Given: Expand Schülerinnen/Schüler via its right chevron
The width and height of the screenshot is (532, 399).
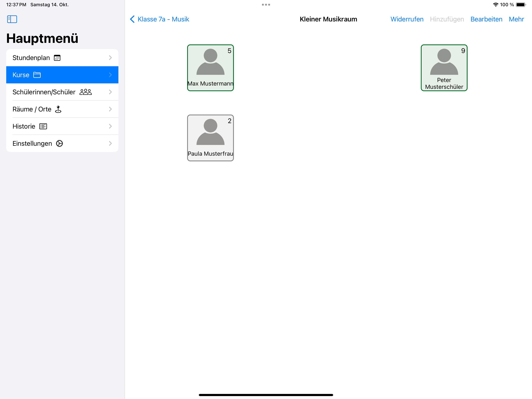Looking at the screenshot, I should click(x=110, y=92).
